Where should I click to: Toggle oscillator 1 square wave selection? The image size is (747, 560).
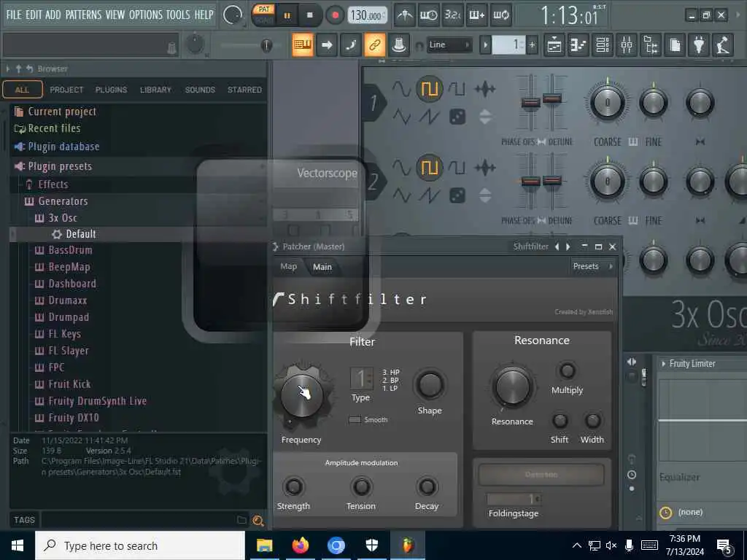tap(429, 89)
